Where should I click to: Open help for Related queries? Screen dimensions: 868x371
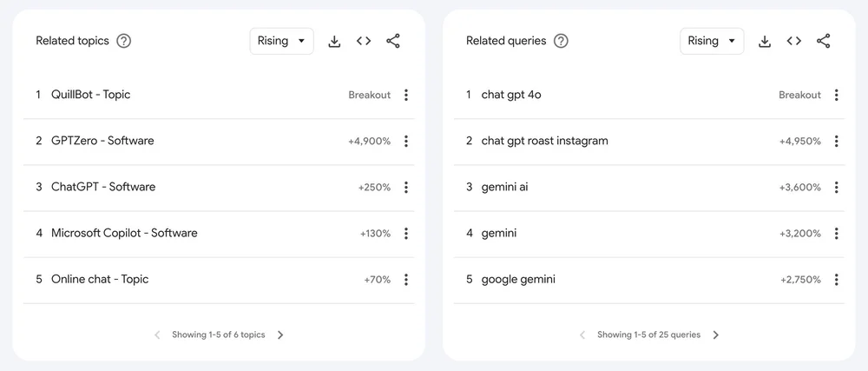tap(562, 41)
